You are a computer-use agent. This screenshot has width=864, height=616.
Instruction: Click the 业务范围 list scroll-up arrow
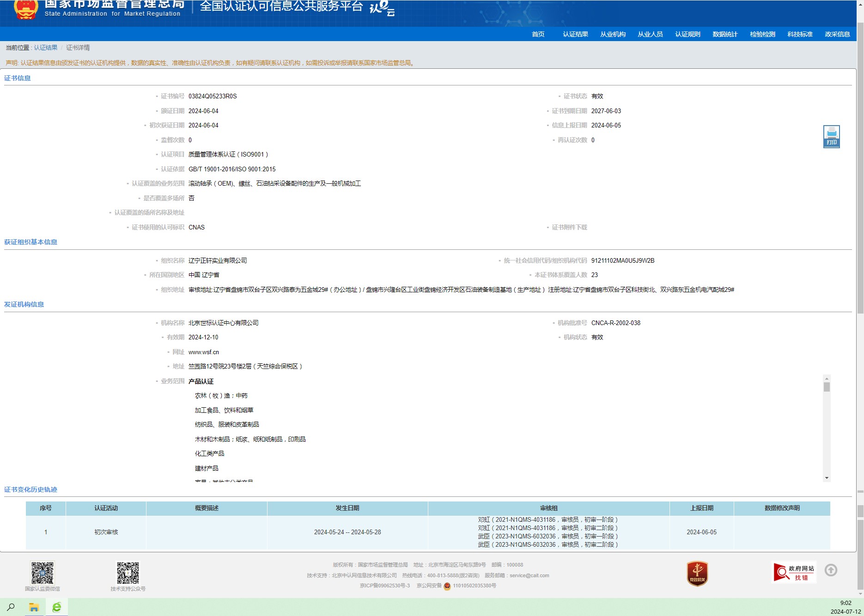point(827,378)
